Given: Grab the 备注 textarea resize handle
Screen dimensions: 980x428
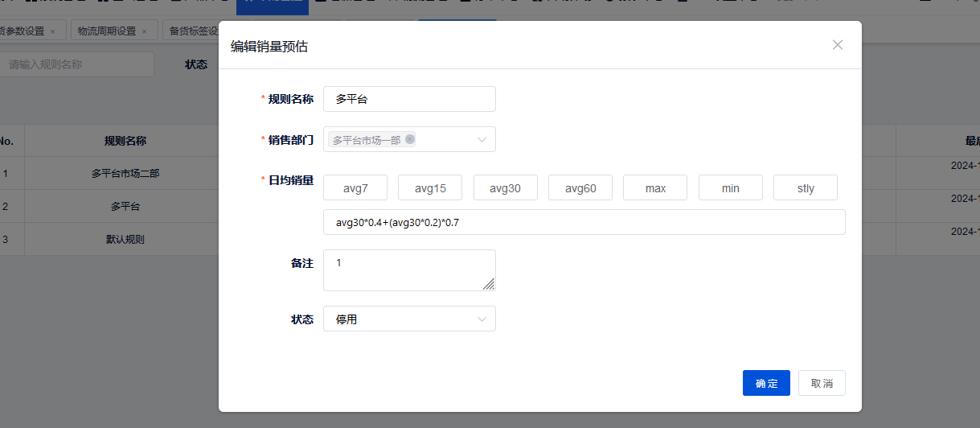Looking at the screenshot, I should point(489,284).
